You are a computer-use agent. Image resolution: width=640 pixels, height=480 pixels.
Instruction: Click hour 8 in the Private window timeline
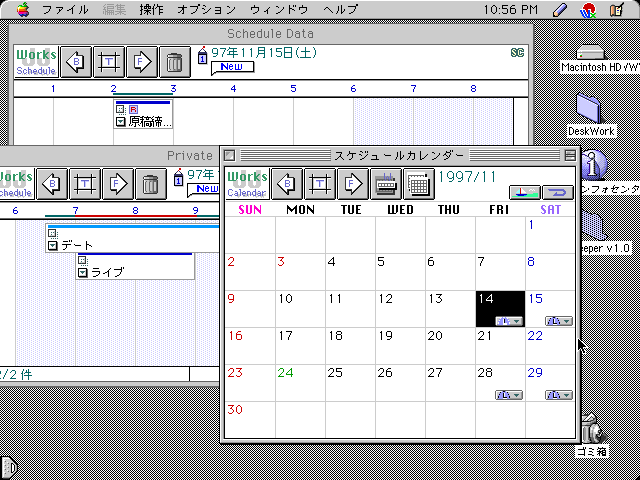pos(136,211)
